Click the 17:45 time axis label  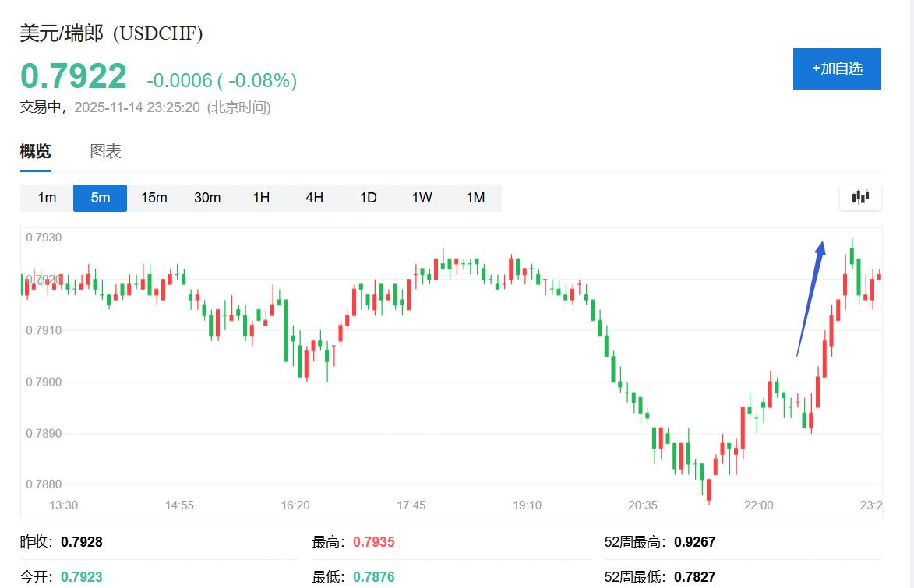[x=411, y=505]
